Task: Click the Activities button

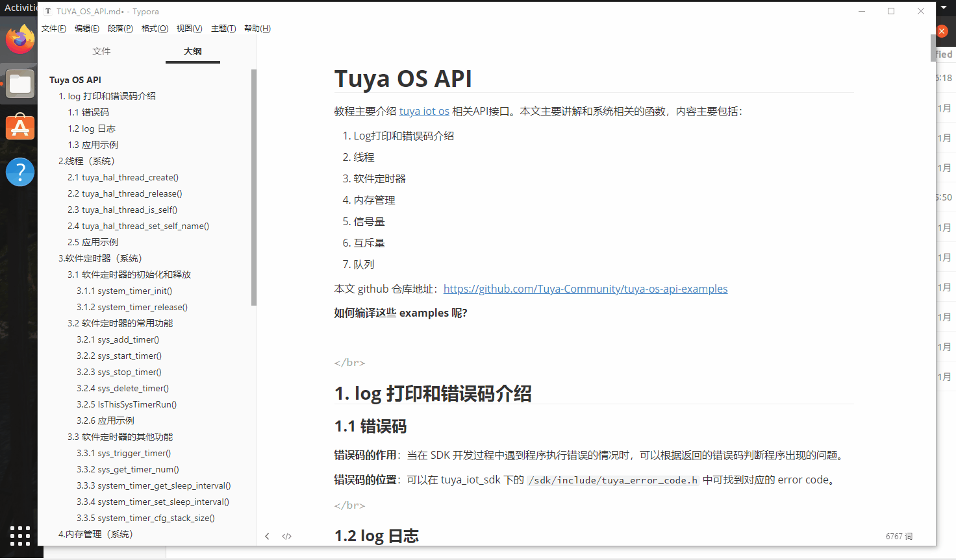Action: click(x=19, y=8)
